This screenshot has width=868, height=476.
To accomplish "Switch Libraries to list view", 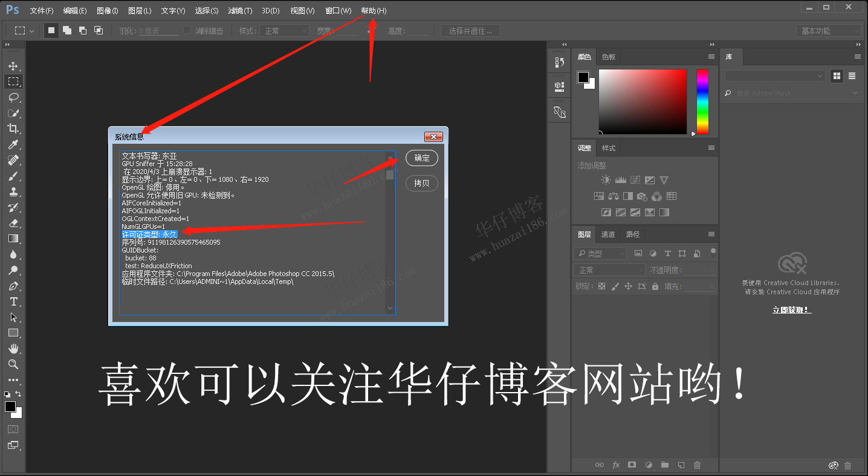I will click(x=852, y=76).
